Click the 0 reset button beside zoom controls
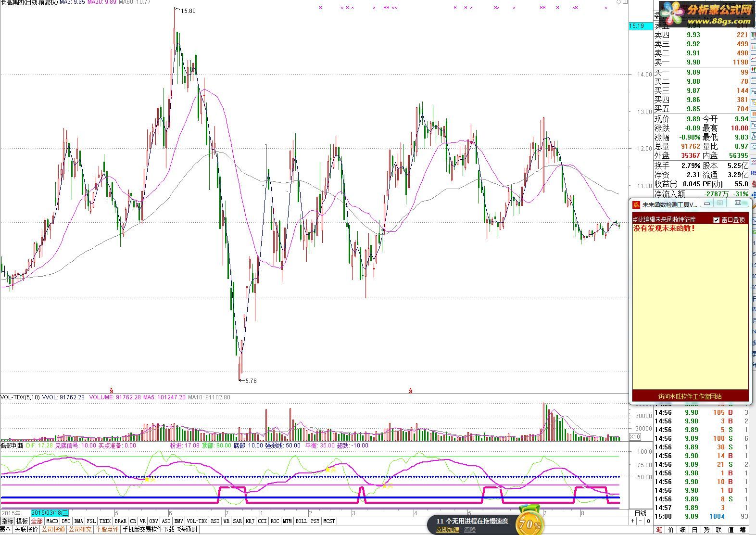Screen dimensions: 756x535 (648, 521)
